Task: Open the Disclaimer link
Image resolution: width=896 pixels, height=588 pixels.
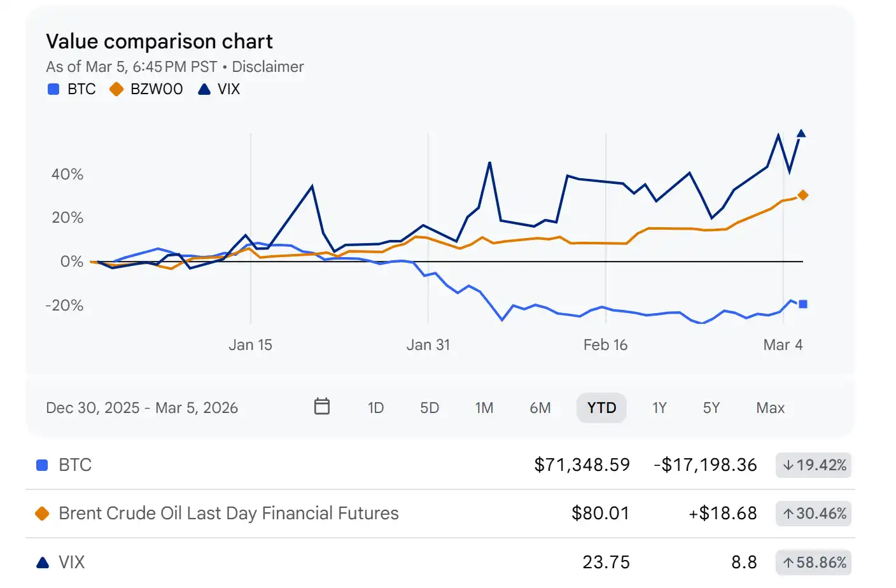Action: coord(268,66)
